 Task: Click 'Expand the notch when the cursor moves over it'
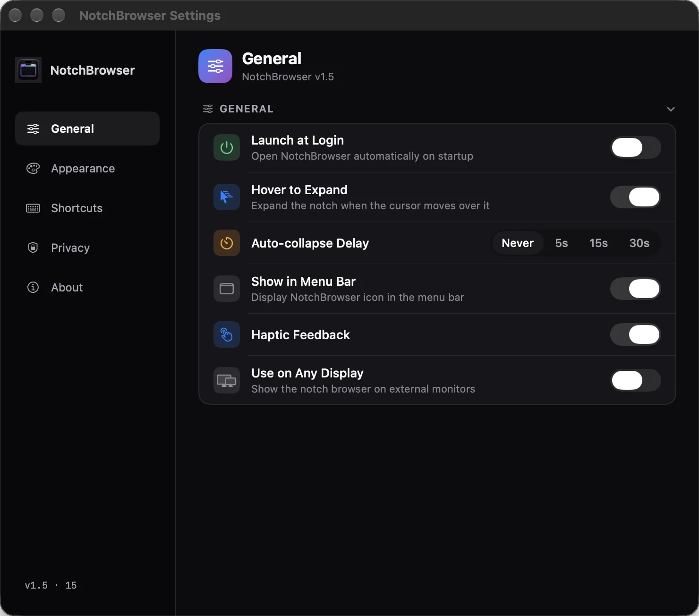(x=370, y=205)
